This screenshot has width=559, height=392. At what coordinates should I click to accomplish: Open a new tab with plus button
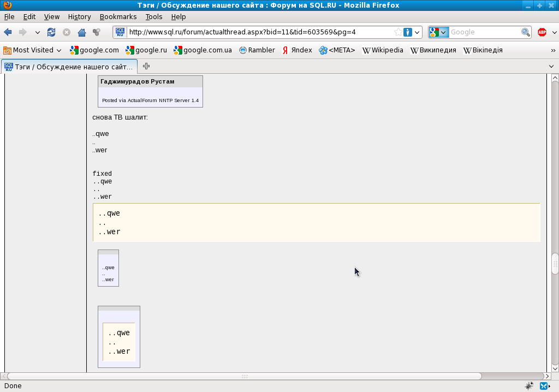[x=146, y=67]
